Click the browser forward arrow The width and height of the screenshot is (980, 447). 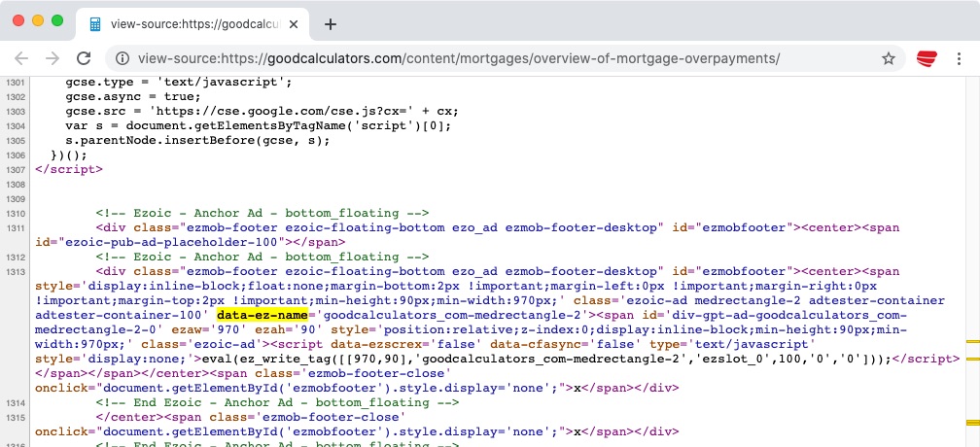(x=52, y=58)
